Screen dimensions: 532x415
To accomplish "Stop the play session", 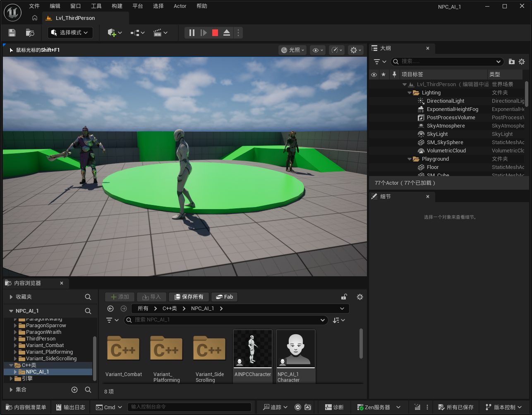I will tap(215, 33).
